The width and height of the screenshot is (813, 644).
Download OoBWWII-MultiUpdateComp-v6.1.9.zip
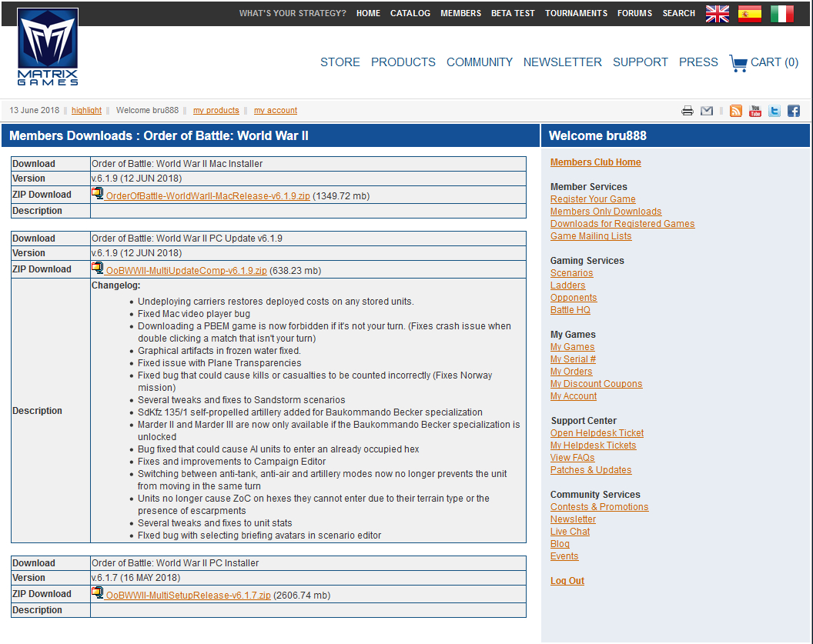[186, 271]
